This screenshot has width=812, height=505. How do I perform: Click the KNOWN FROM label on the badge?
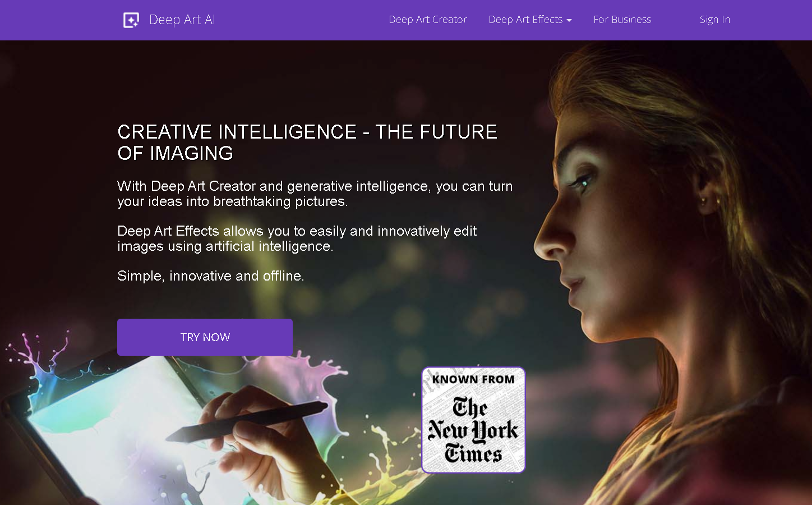(473, 379)
